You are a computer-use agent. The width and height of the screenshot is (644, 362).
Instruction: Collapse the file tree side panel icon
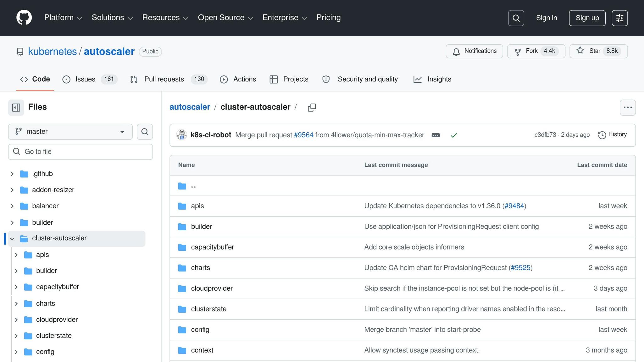[x=16, y=107]
